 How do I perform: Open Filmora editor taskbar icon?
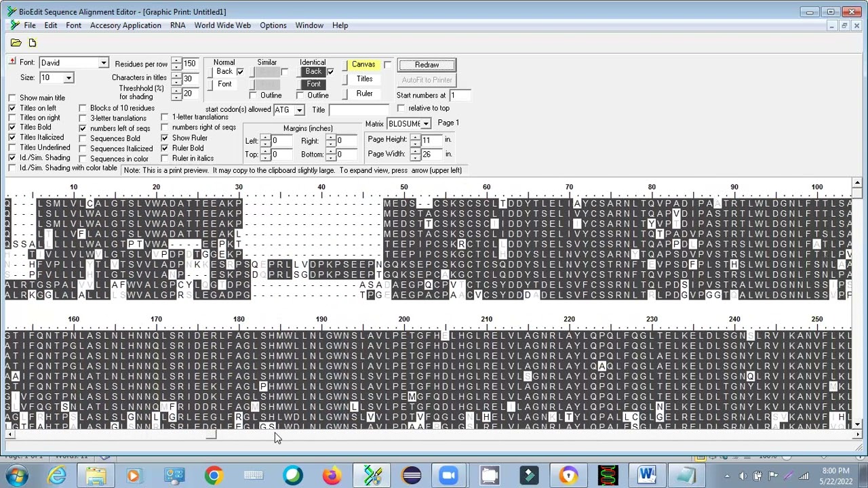(x=529, y=476)
